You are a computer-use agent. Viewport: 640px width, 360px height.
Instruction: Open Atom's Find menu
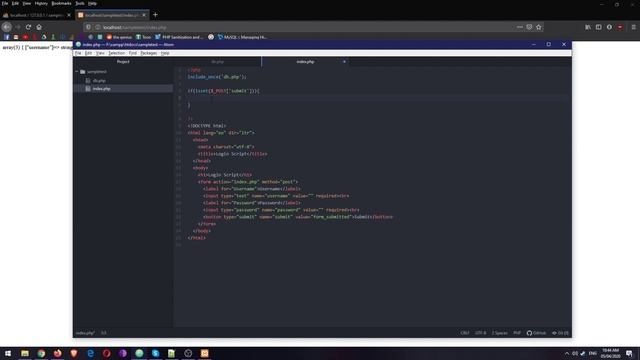tap(133, 53)
